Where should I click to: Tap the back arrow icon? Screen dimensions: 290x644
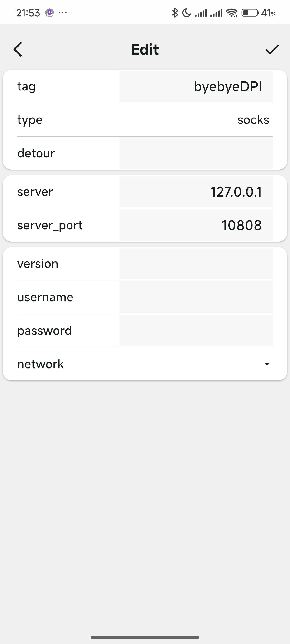pos(18,49)
